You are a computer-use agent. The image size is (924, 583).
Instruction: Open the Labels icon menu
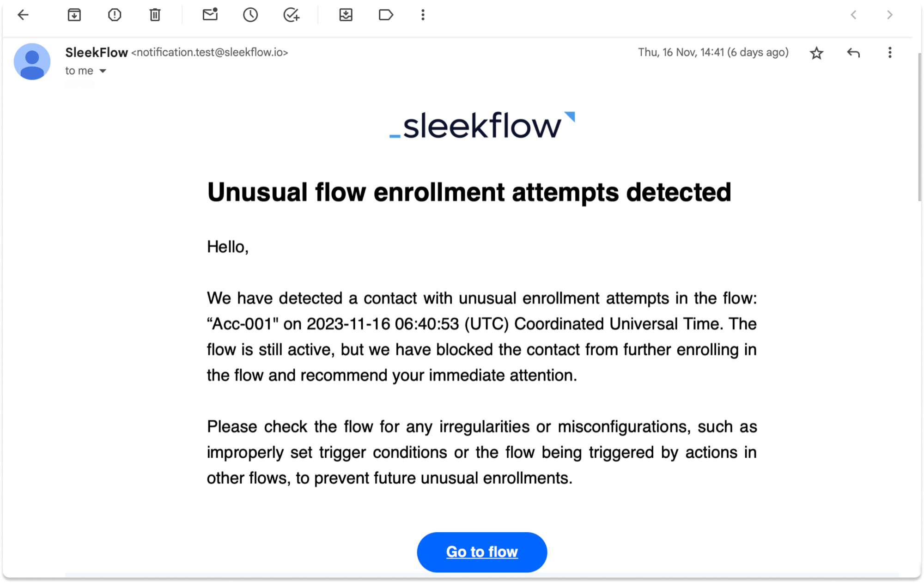coord(386,15)
